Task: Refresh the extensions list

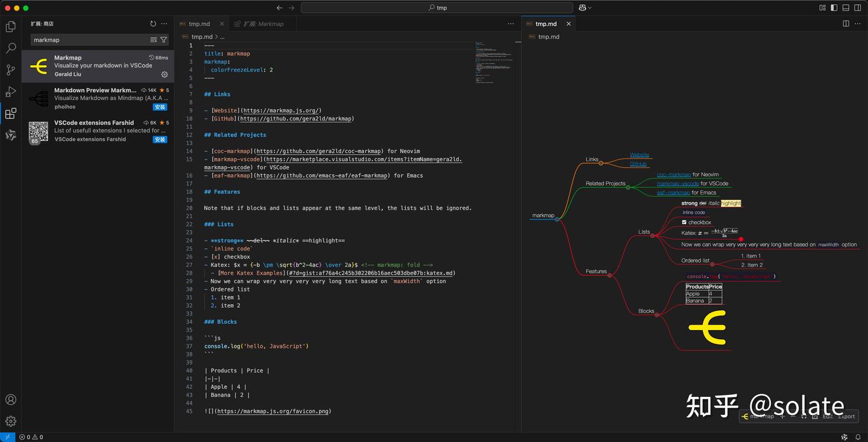Action: (x=153, y=23)
